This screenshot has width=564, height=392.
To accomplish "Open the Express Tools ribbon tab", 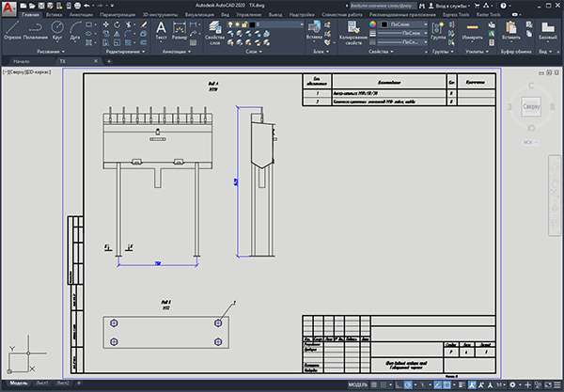I will click(456, 15).
